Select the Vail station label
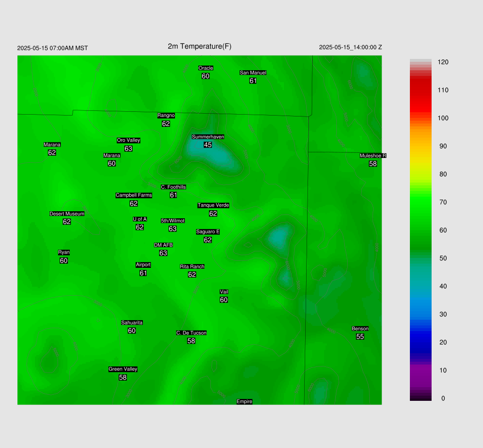Viewport: 483px width, 448px height. point(224,292)
